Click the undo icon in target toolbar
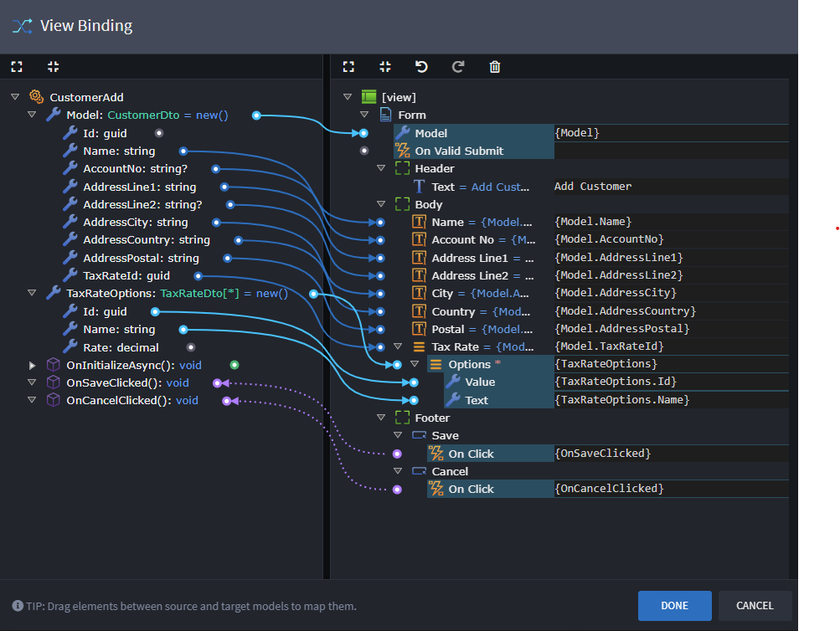The width and height of the screenshot is (840, 631). [421, 67]
